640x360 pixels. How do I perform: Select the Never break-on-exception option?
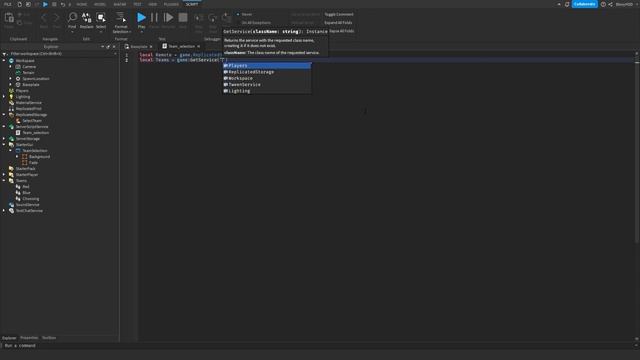coord(244,14)
